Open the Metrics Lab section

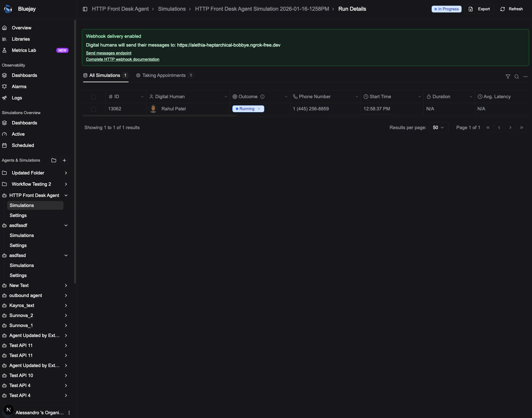pyautogui.click(x=24, y=50)
